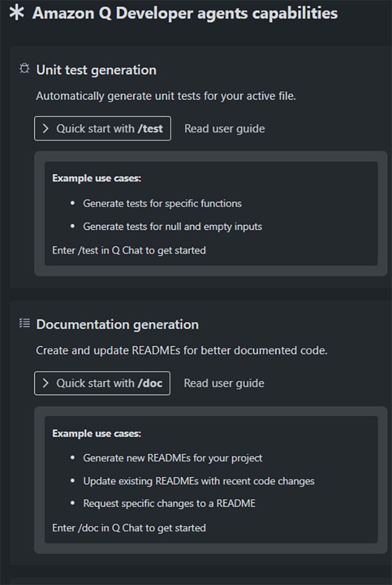Click 'Generate tests for null and empty inputs'

[x=172, y=226]
